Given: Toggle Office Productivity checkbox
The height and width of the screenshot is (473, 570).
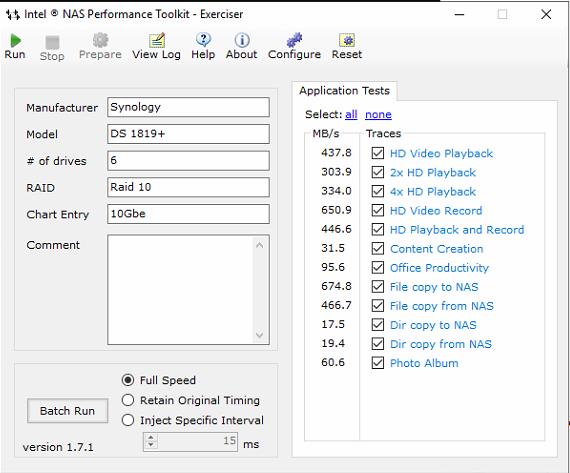Looking at the screenshot, I should pyautogui.click(x=378, y=268).
